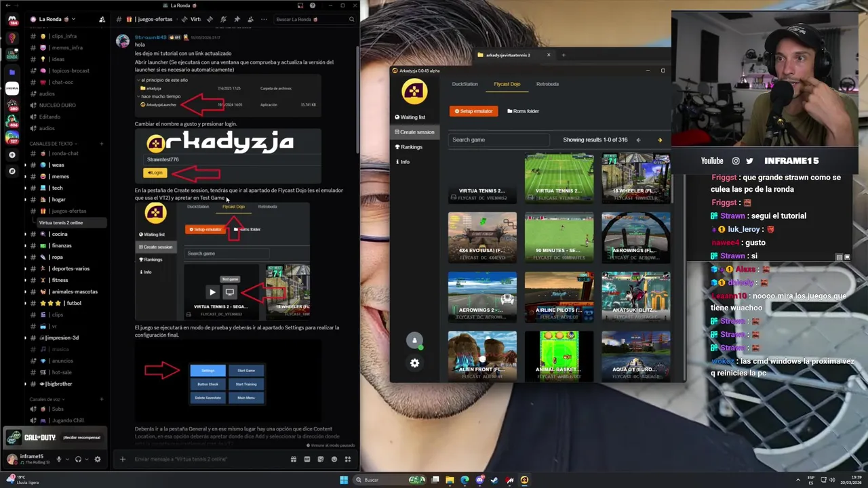
Task: Collapse the CANALES DE TEXTO category
Action: pos(53,144)
